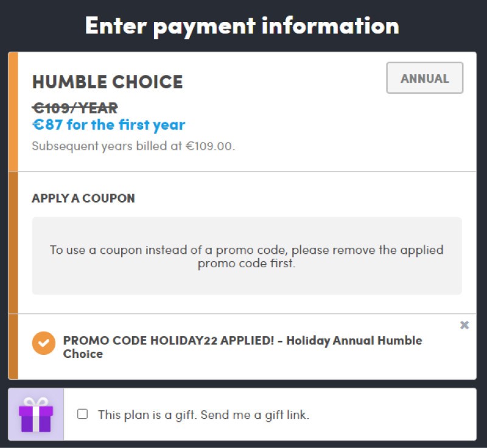Select the ANNUAL plan button

click(424, 78)
